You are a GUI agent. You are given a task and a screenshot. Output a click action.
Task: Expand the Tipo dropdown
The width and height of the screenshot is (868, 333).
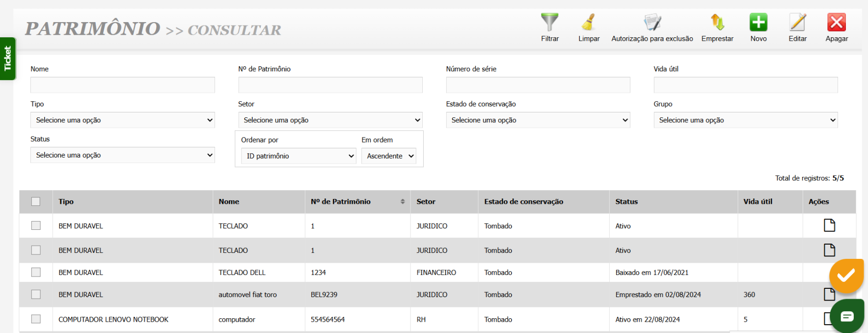click(122, 120)
